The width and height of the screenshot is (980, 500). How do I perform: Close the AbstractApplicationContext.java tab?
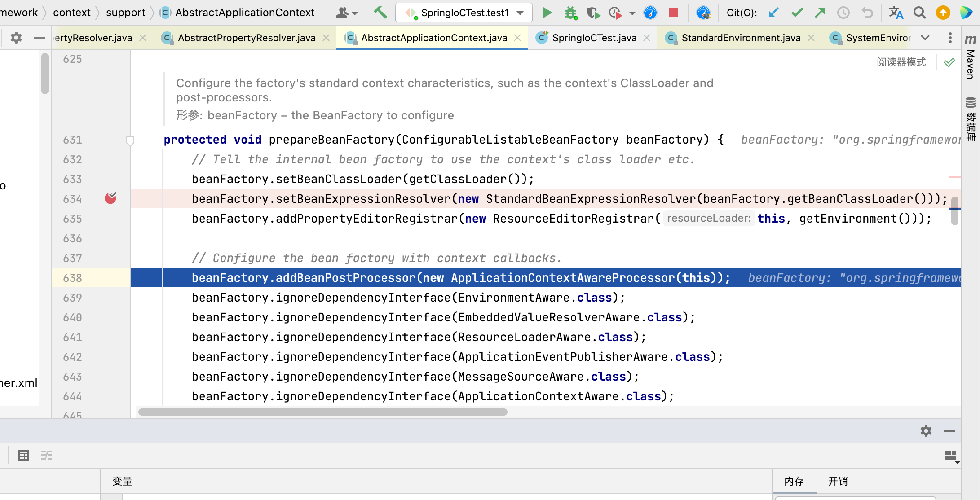[517, 38]
